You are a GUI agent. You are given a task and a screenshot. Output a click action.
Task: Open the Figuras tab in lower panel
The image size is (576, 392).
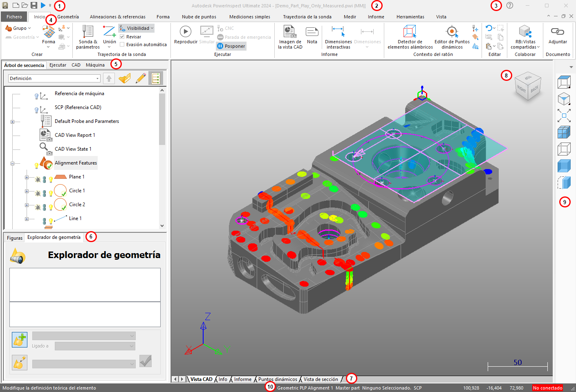click(15, 238)
